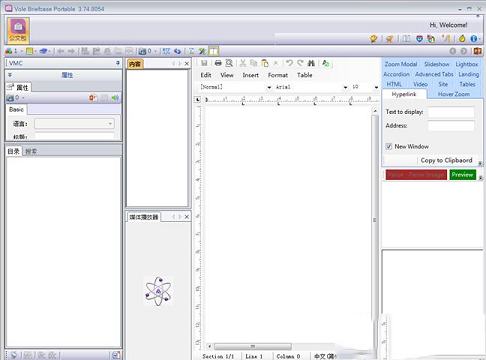The width and height of the screenshot is (486, 360).
Task: Click the Address input field
Action: pyautogui.click(x=451, y=126)
